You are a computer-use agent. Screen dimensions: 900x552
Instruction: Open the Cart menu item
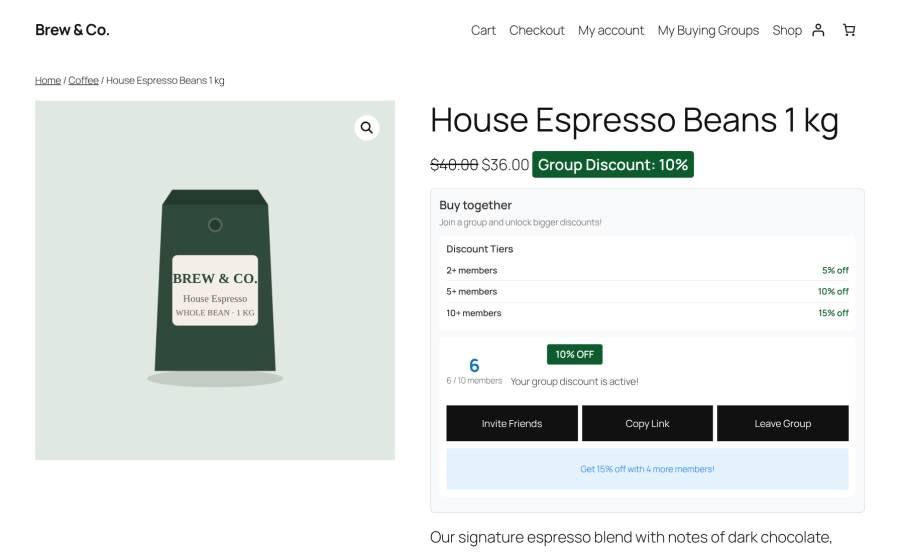pyautogui.click(x=483, y=30)
